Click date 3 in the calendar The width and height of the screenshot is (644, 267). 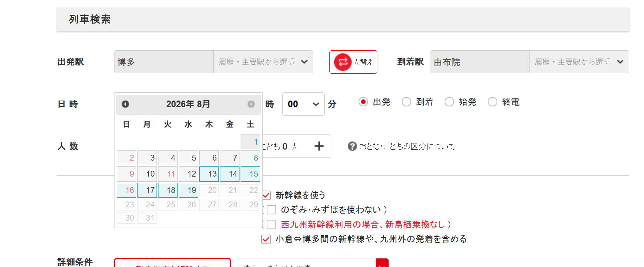tap(147, 158)
